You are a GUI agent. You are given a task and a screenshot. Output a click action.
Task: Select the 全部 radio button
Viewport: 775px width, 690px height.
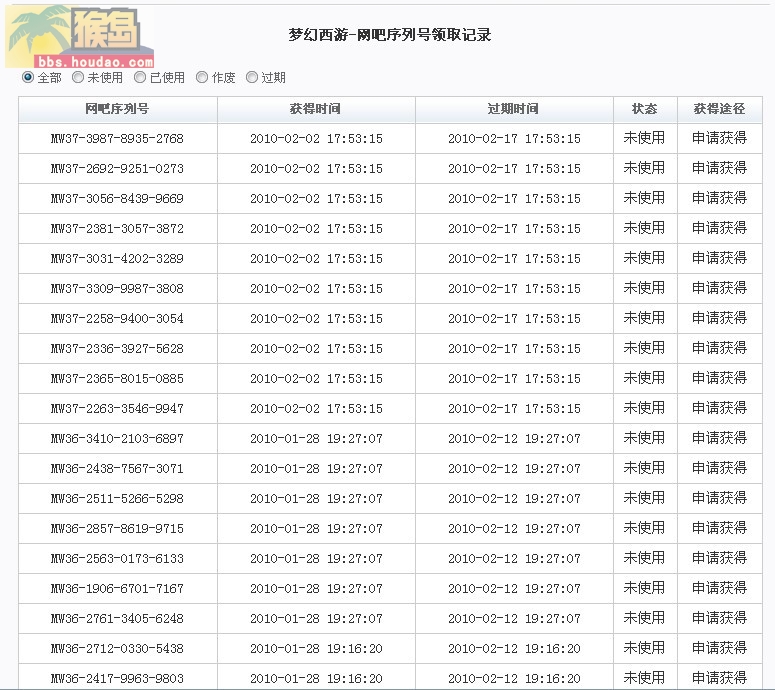[x=28, y=77]
